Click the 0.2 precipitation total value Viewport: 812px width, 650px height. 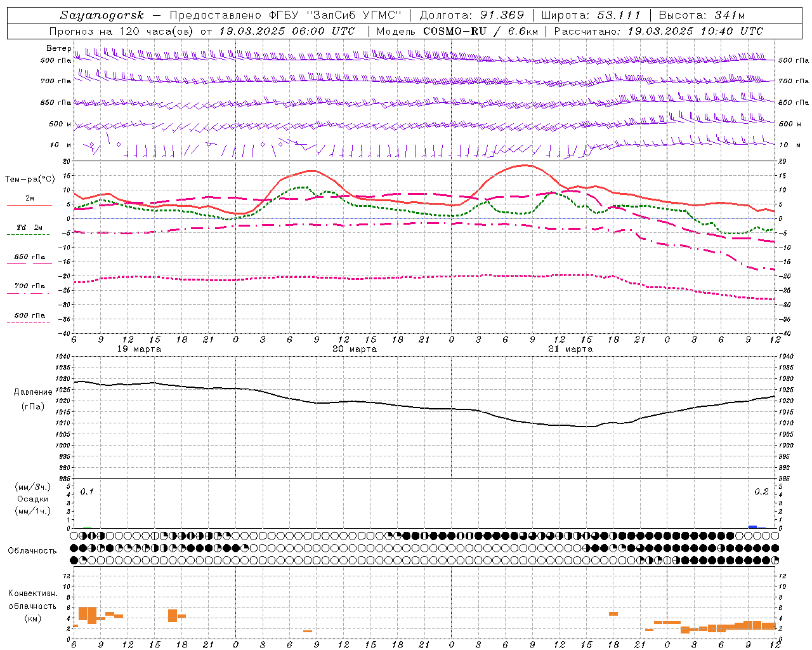761,492
